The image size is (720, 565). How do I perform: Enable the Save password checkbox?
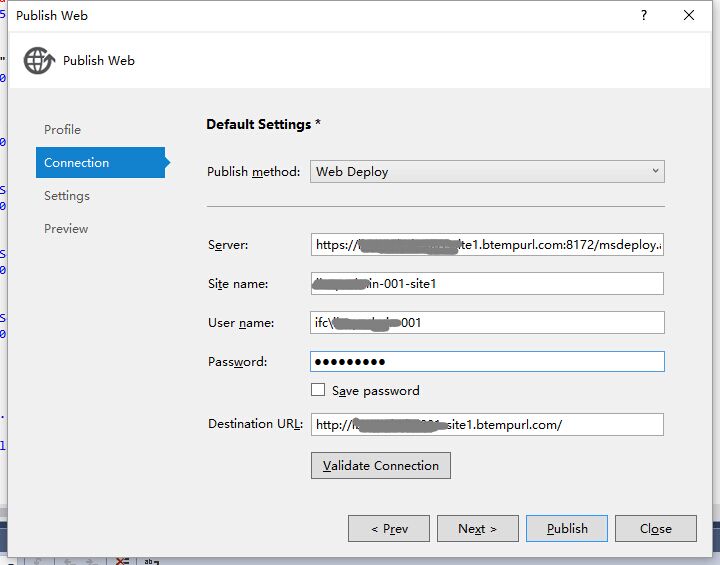point(318,390)
